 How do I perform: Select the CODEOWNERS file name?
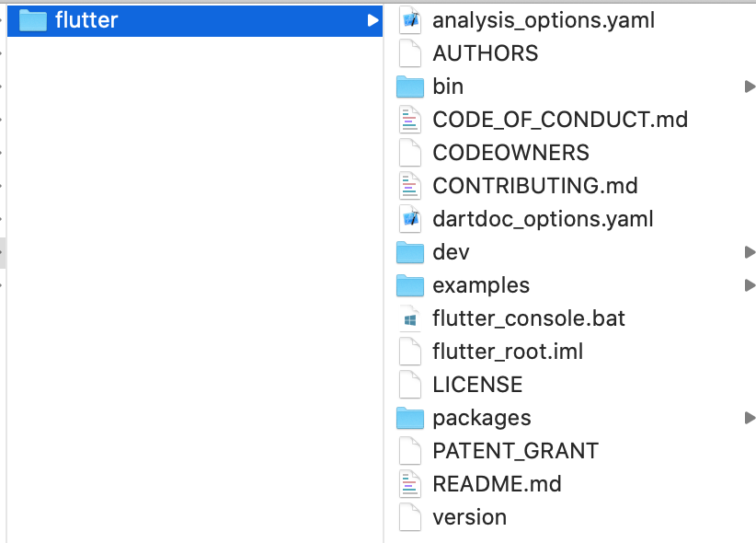tap(510, 153)
